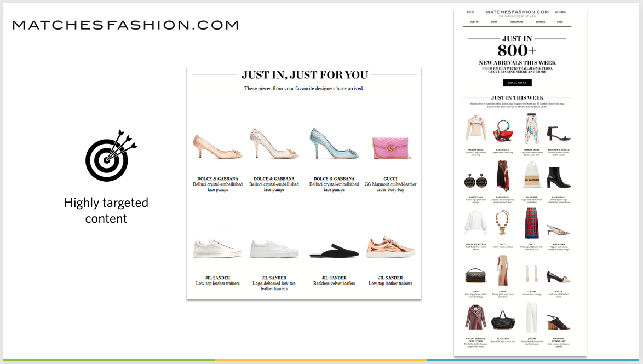643x364 pixels.
Task: Click NEW ARRIVALS THIS WEEK heading
Action: click(x=517, y=63)
